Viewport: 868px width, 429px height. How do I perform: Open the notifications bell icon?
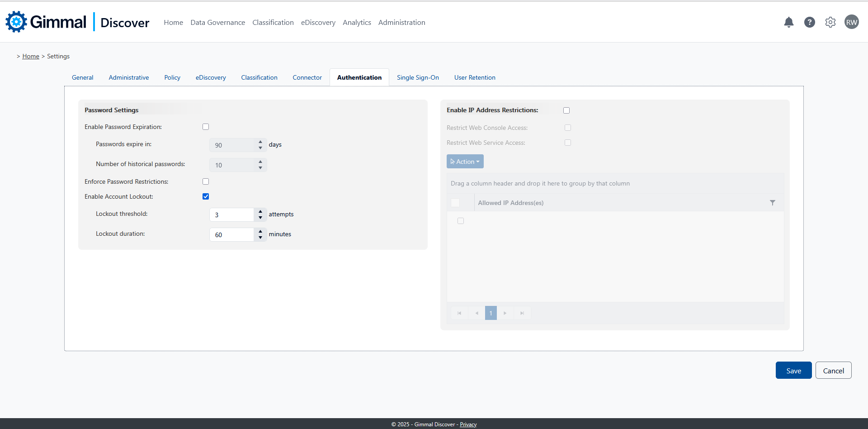point(788,22)
